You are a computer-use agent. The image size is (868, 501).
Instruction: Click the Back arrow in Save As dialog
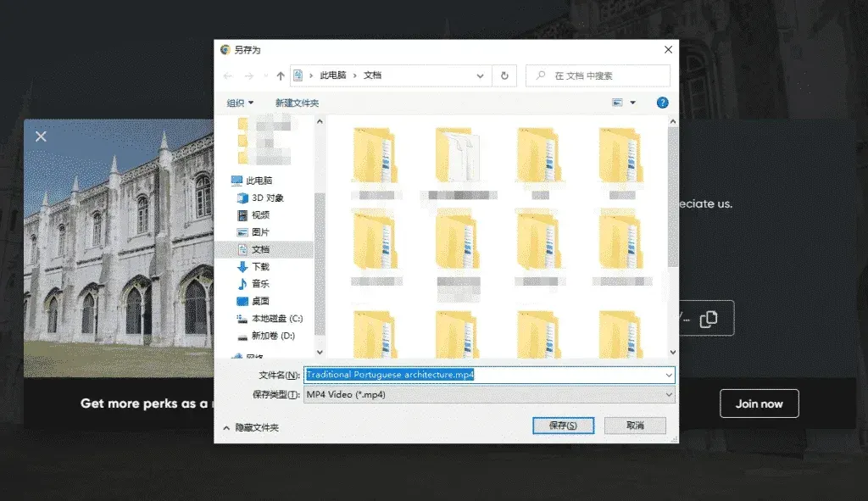(x=227, y=75)
